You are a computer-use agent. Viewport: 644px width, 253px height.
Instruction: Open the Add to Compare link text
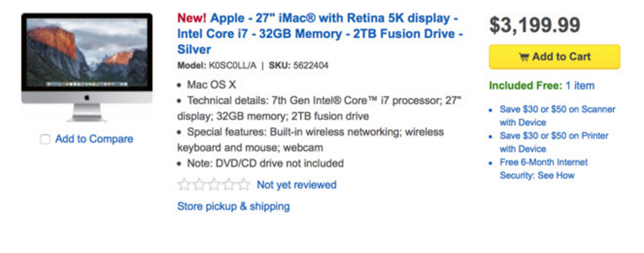pos(94,139)
